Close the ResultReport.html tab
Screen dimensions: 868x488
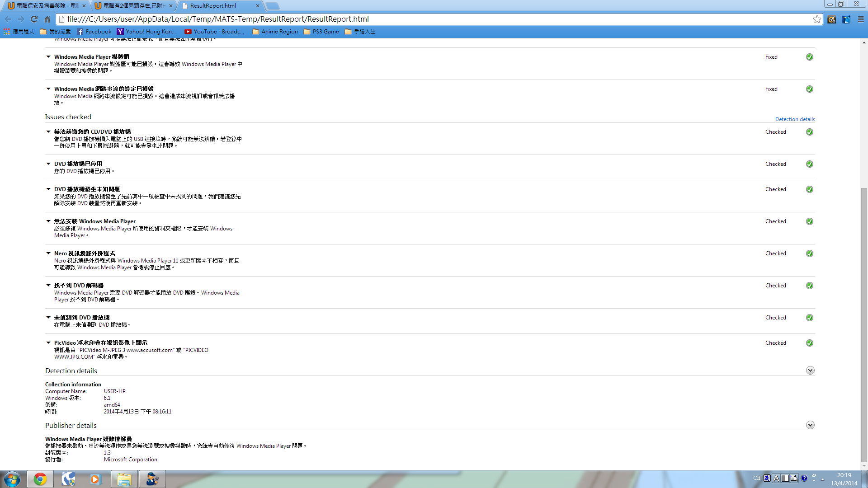point(258,6)
